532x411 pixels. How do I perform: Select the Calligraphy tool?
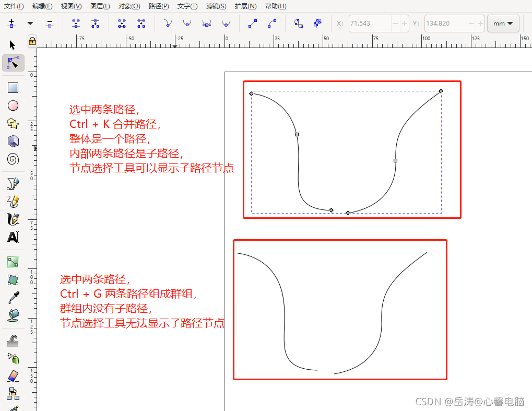coord(13,219)
